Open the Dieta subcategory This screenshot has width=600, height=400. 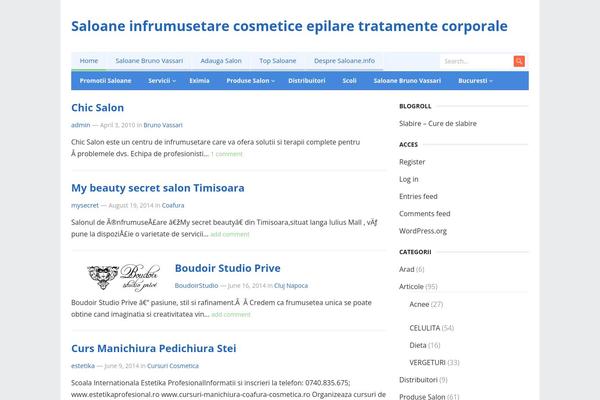click(x=418, y=345)
